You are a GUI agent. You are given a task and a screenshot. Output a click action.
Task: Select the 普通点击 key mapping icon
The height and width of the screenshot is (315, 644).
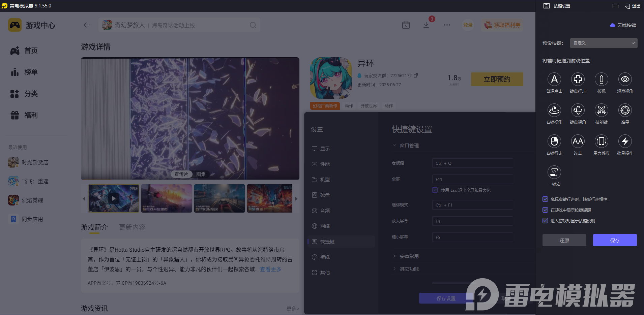click(554, 80)
